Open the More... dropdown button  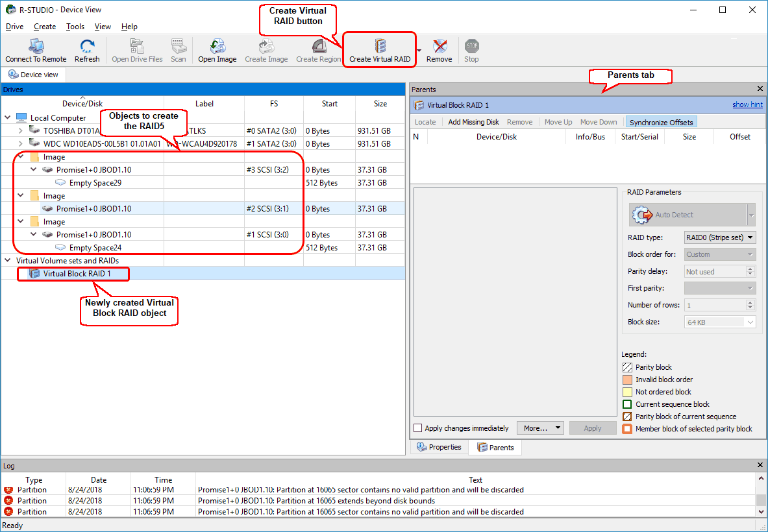pyautogui.click(x=540, y=428)
